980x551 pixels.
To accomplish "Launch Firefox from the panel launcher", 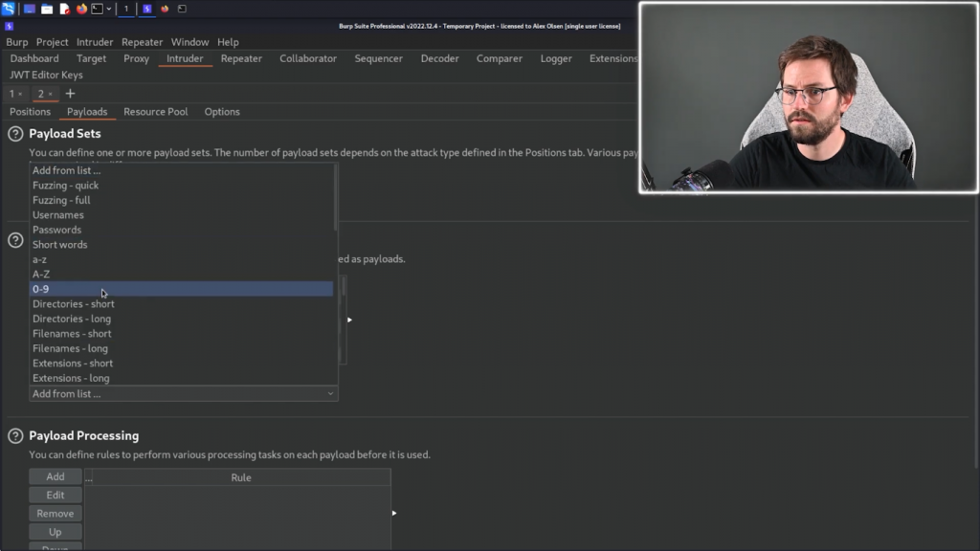I will 82,9.
